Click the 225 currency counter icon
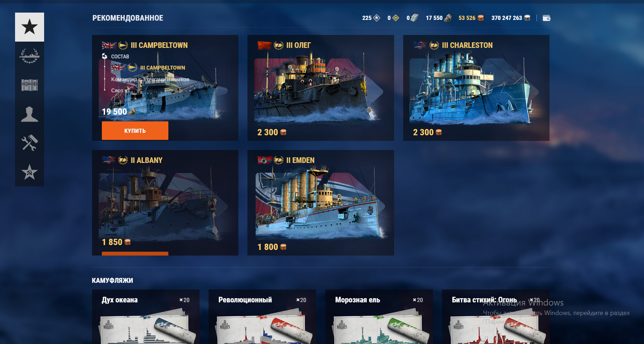Screen dimensions: 644x344 377,18
